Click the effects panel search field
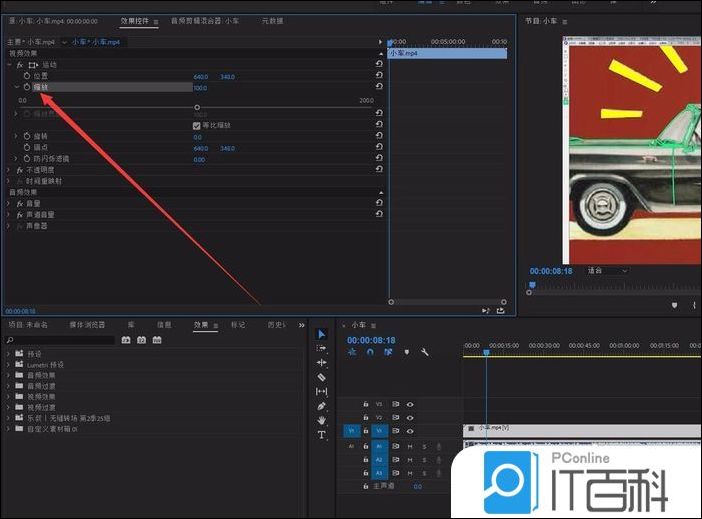 tap(60, 340)
